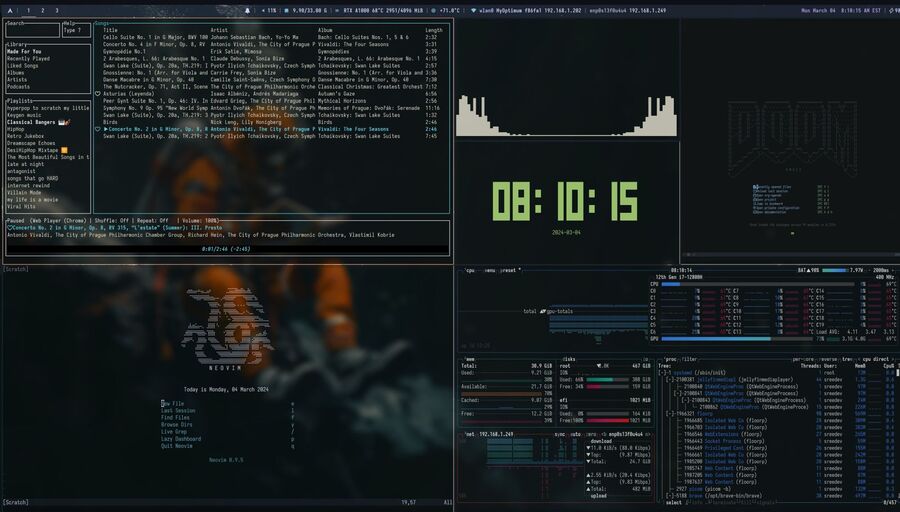This screenshot has height=512, width=900.
Task: Select Recently Played in the Library
Action: (28, 59)
